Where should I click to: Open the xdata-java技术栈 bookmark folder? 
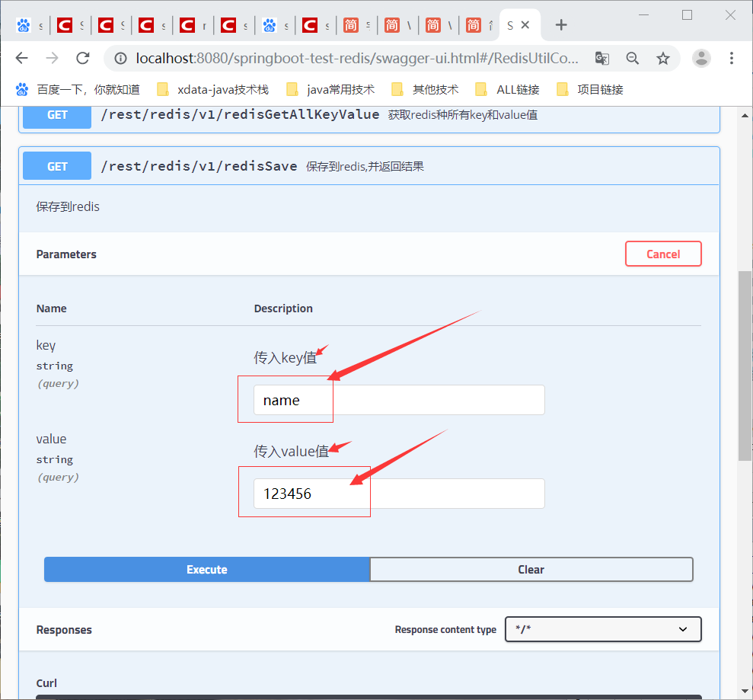pyautogui.click(x=212, y=89)
